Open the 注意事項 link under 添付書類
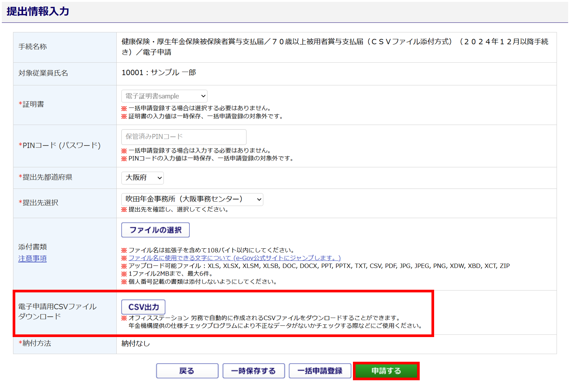The image size is (570, 392). coord(32,258)
